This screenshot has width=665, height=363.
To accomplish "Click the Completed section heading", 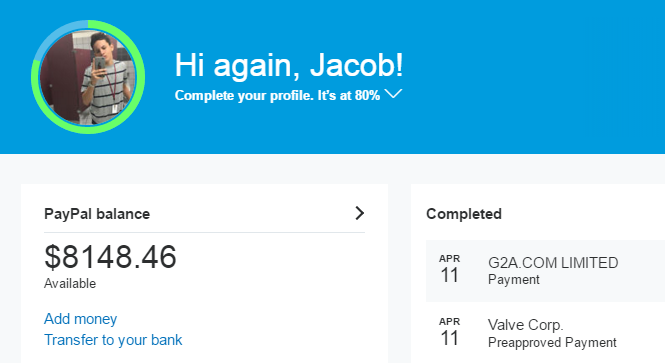I will tap(464, 214).
